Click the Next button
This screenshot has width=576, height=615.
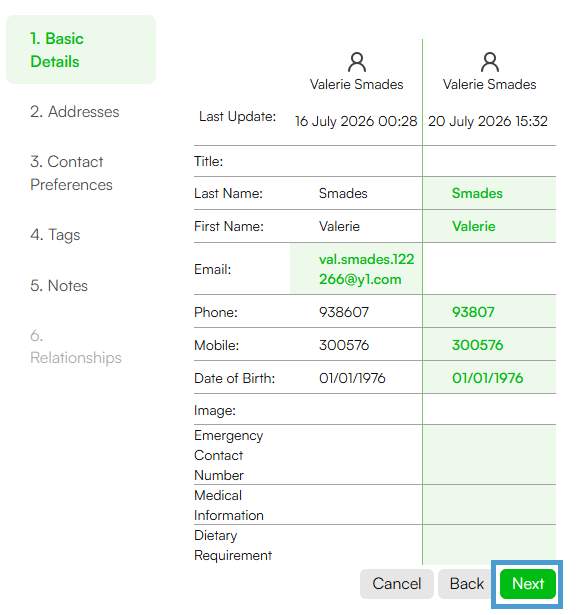pyautogui.click(x=528, y=584)
